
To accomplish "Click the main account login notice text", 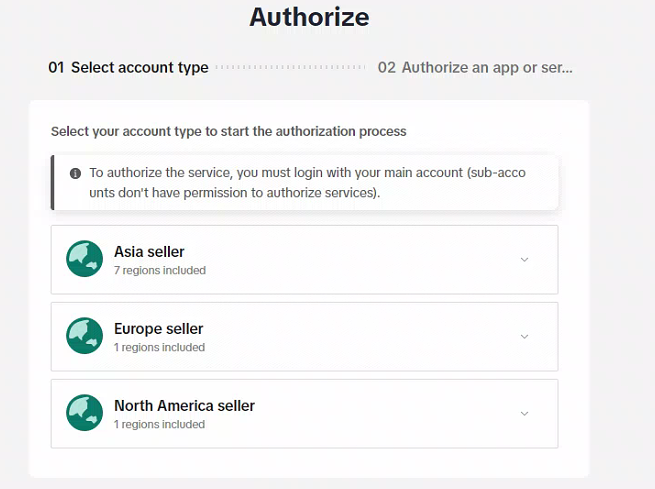I will [x=306, y=182].
